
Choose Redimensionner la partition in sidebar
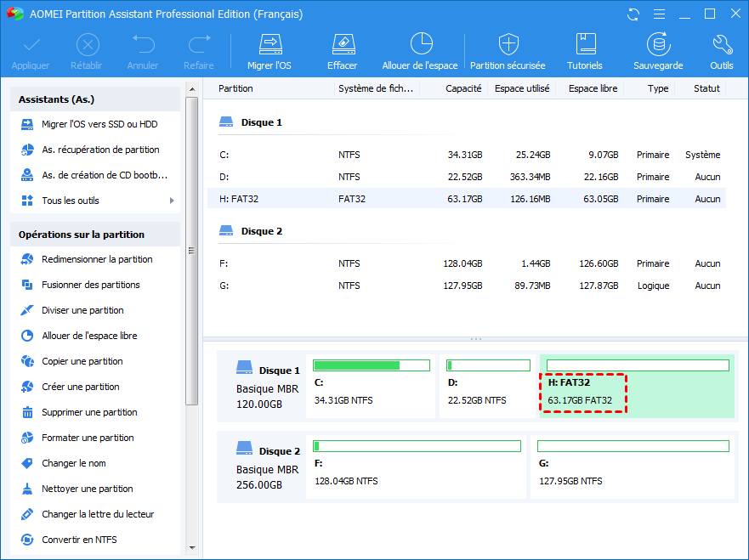coord(97,259)
